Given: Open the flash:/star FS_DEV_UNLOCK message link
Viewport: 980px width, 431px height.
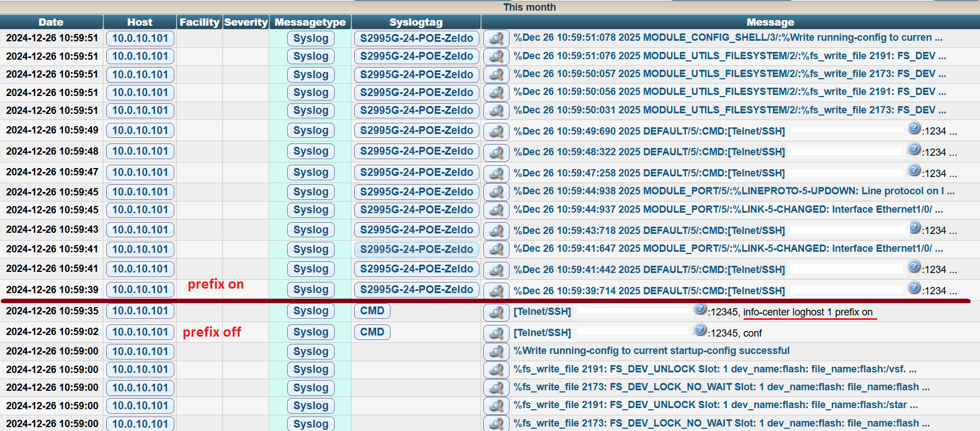Looking at the screenshot, I should click(x=716, y=405).
